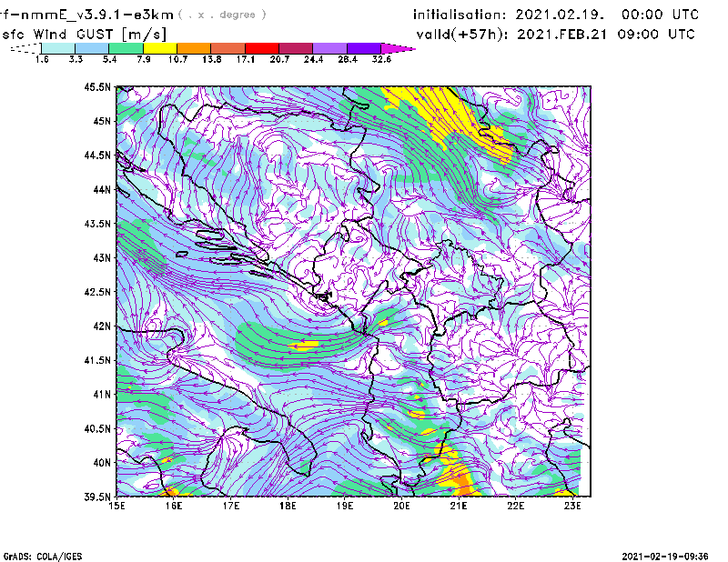This screenshot has height=562, width=728.
Task: Click the 'valid(+57h): 2021.FEB.21 09:00 UTC' text
Action: tap(555, 35)
